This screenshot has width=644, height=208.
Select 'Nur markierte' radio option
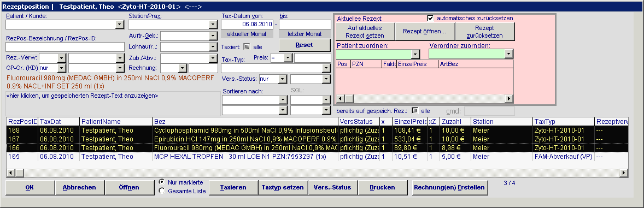point(162,182)
